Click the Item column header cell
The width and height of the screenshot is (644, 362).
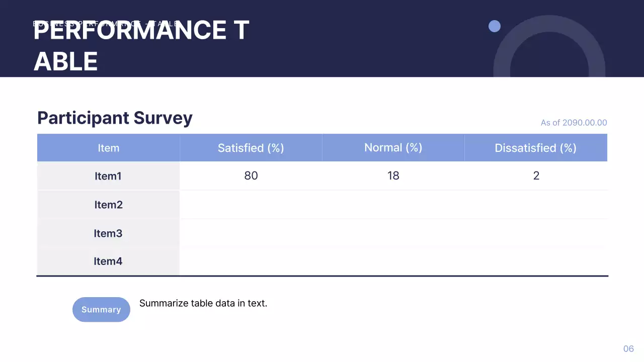[108, 148]
